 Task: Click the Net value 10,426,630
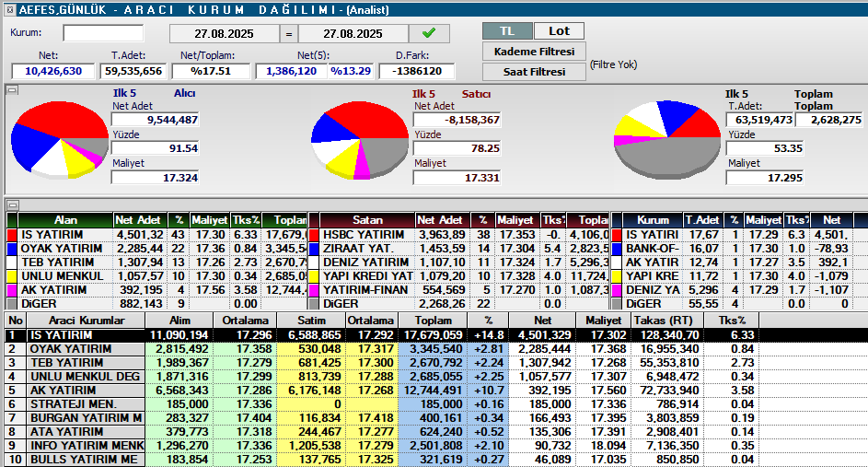(53, 71)
